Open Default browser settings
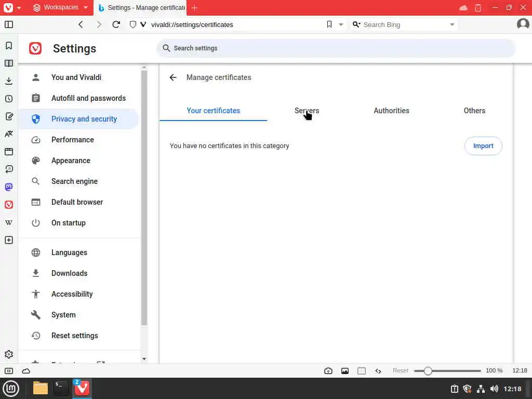 coord(79,202)
